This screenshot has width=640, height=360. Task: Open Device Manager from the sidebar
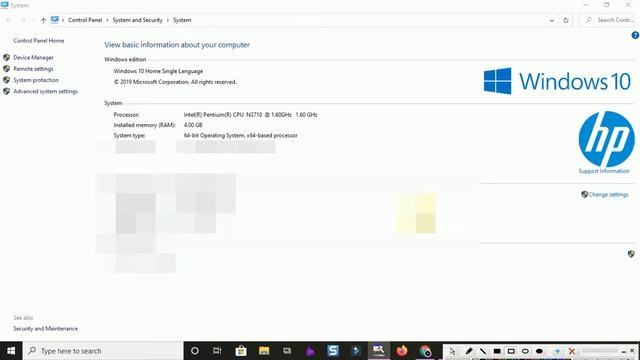(33, 58)
